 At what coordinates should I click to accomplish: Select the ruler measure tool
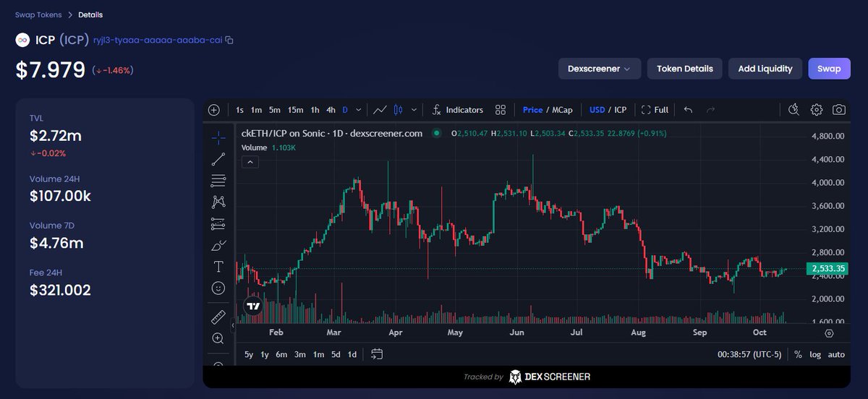point(218,317)
